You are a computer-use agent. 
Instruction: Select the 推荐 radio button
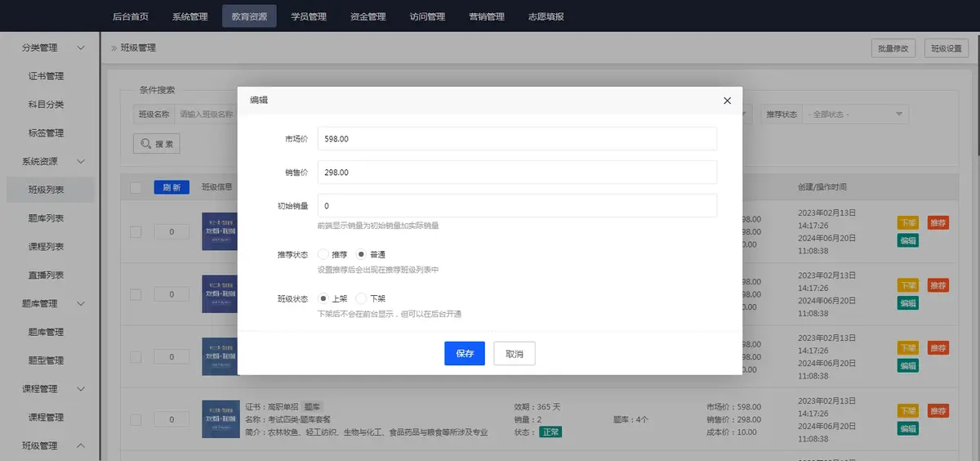coord(323,255)
